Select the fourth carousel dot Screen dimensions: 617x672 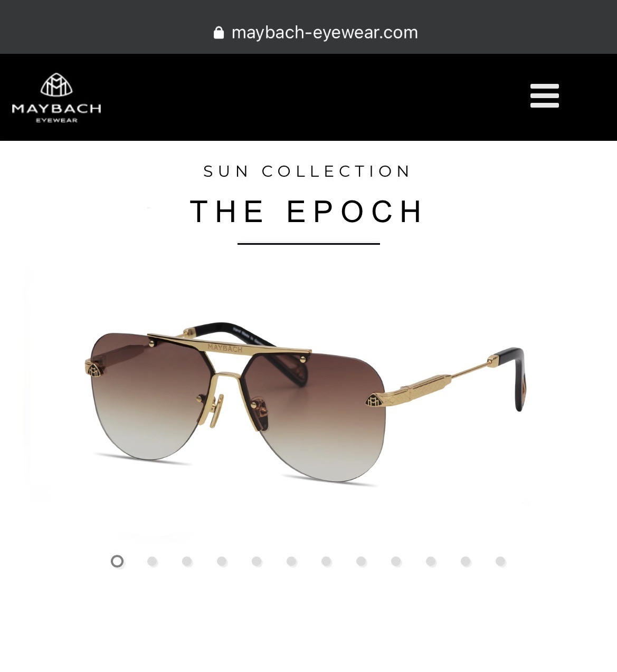point(222,561)
